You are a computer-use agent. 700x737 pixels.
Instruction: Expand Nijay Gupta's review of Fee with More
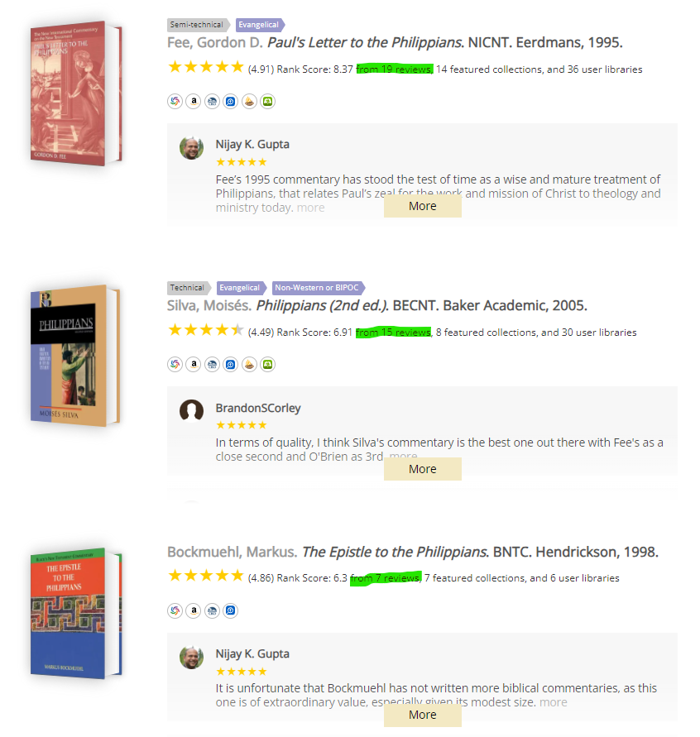[422, 206]
